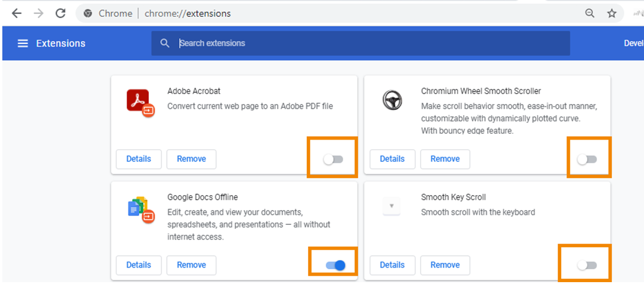The height and width of the screenshot is (295, 644).
Task: Click the Chromium Wheel Smooth Scroller icon
Action: [392, 100]
